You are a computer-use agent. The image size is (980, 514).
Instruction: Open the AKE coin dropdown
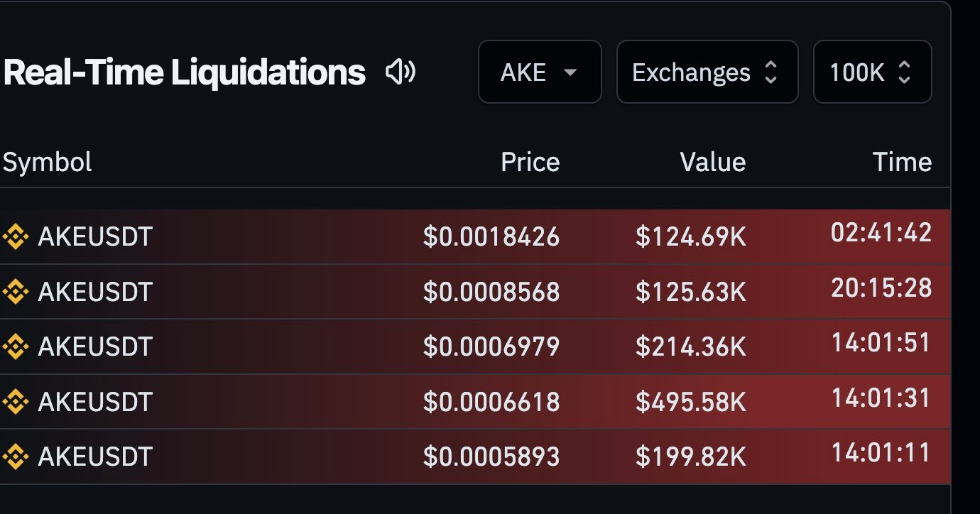click(540, 72)
